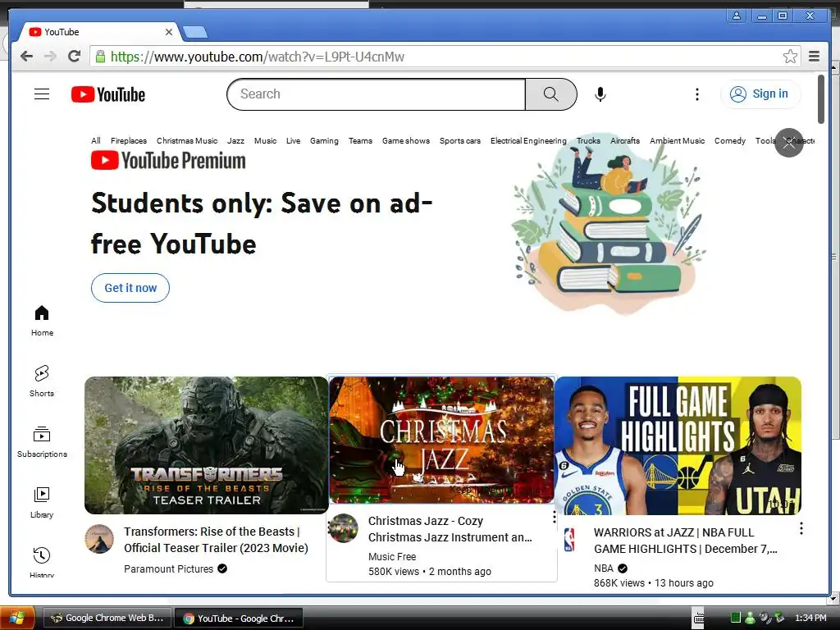Start voice search with microphone icon
This screenshot has width=840, height=630.
coord(600,94)
